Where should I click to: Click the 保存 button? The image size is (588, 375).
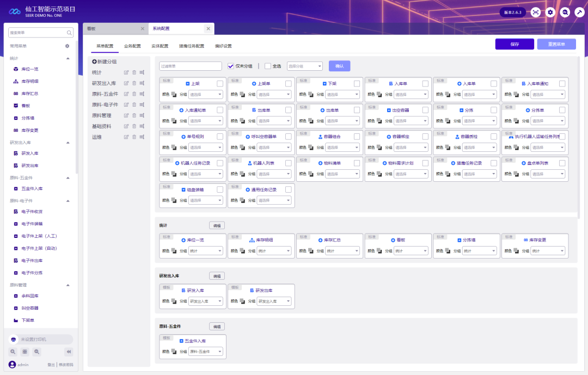pos(514,44)
